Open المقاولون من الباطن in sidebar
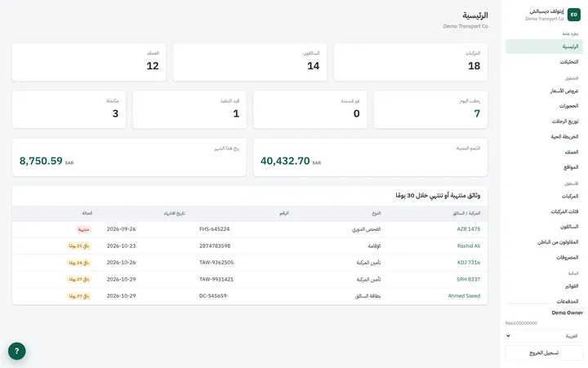588x368 pixels. pos(544,242)
